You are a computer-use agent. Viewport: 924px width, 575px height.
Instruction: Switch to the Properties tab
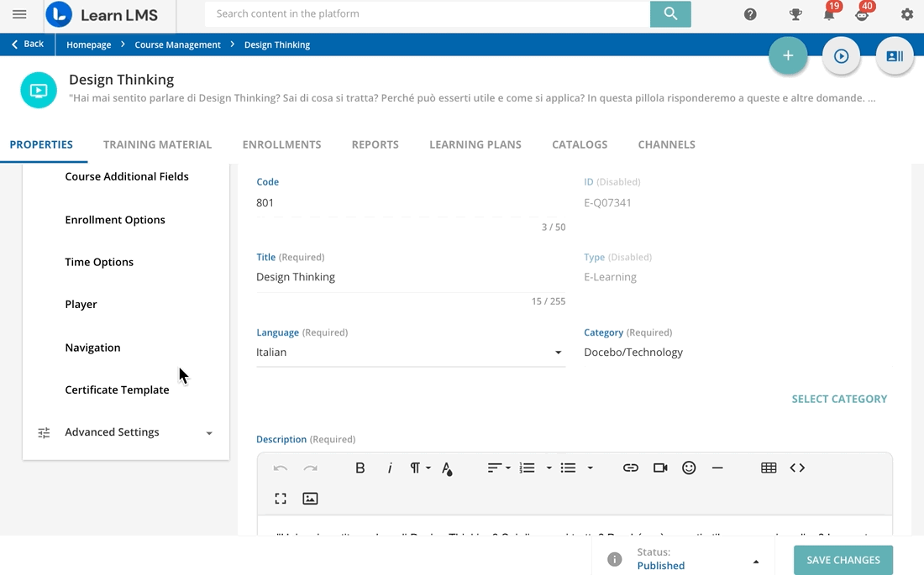tap(41, 144)
